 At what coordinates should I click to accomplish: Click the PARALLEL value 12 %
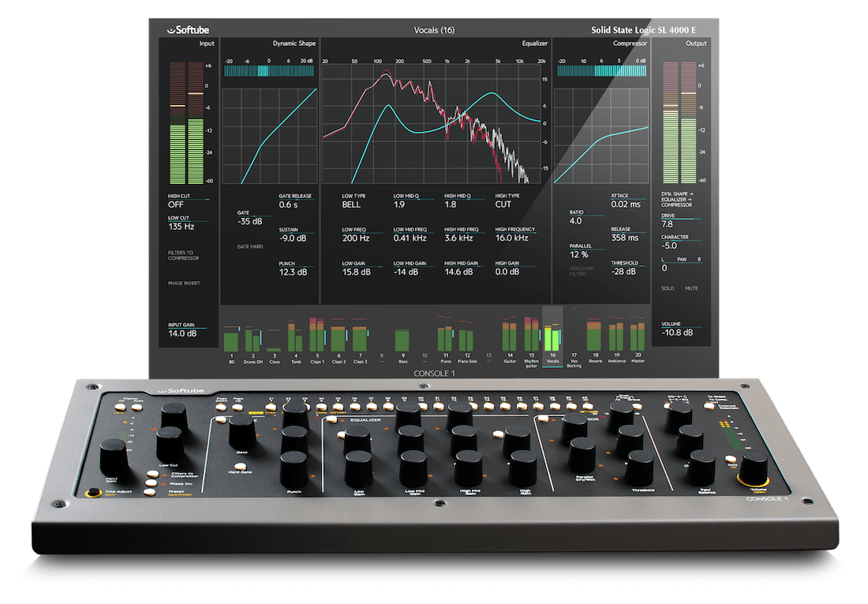(x=578, y=255)
